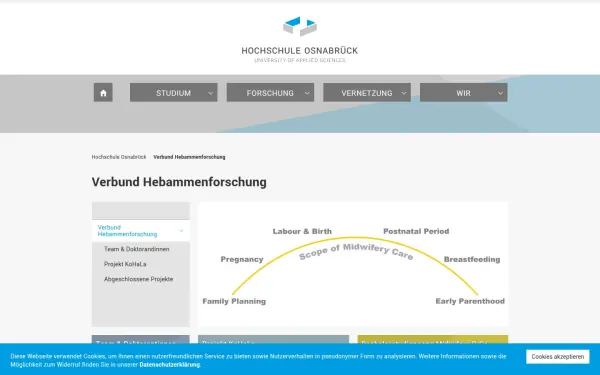Click the HOCHSCHULE OSNABRÜCK wordmark text
The image size is (600, 375).
click(x=300, y=51)
